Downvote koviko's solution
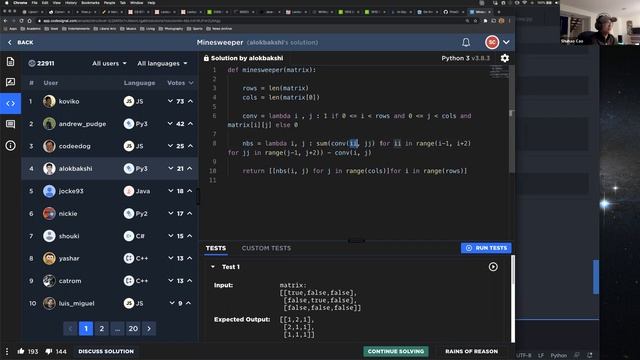Screen dimensions: 640x360 [x=170, y=101]
